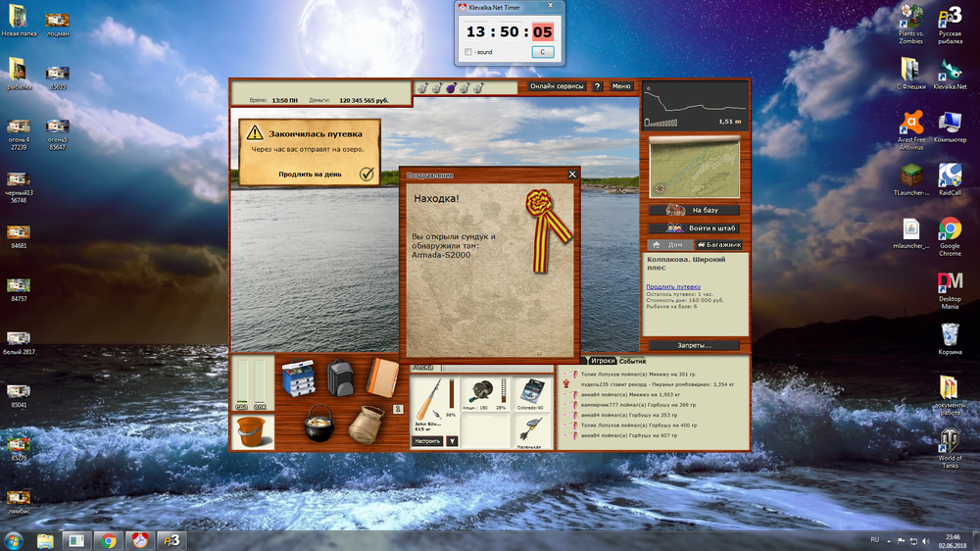This screenshot has height=551, width=980.
Task: Click the На базу button
Action: 694,210
